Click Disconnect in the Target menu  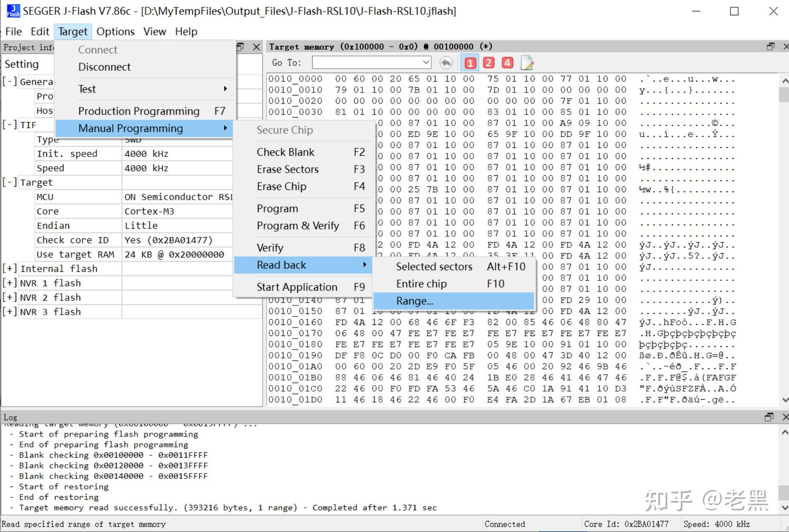click(x=104, y=67)
